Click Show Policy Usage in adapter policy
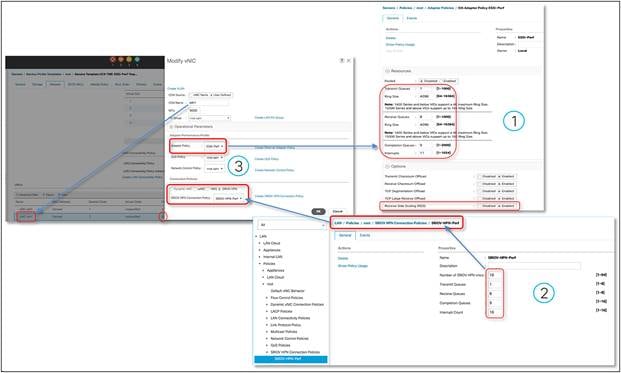Screen dimensions: 621x373 click(400, 44)
